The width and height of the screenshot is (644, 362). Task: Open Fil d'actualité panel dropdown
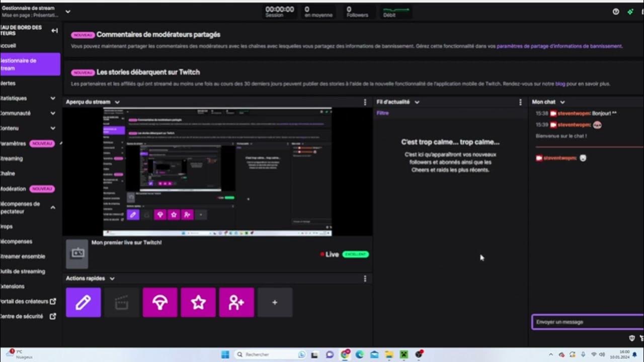pos(417,102)
